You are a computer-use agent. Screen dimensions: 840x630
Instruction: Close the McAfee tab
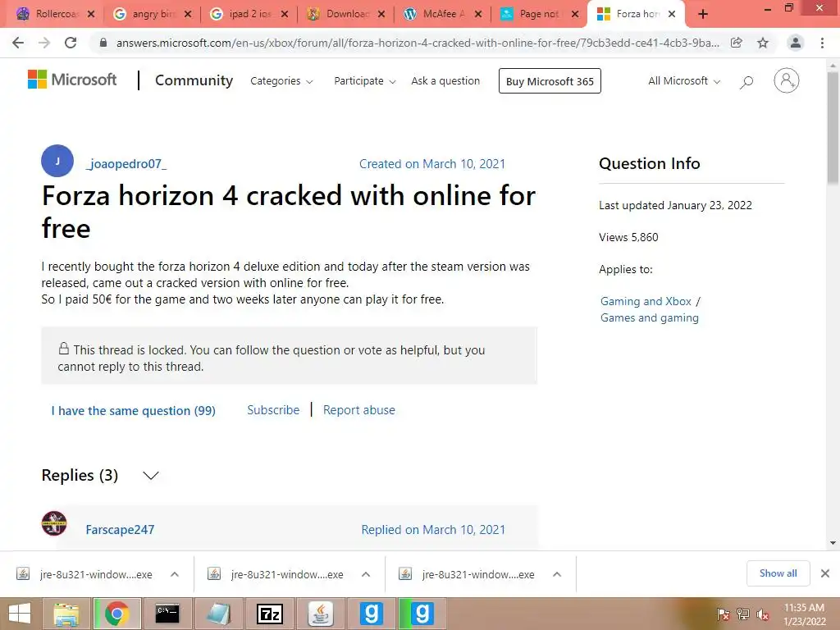click(478, 15)
